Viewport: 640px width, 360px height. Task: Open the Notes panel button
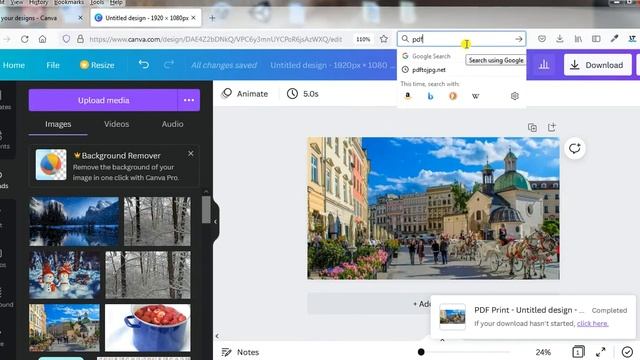[240, 352]
